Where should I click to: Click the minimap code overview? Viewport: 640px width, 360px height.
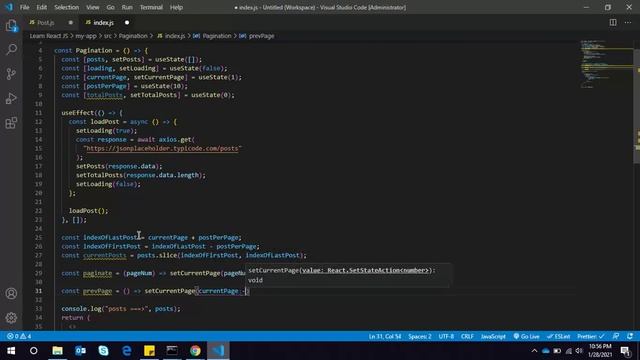(607, 63)
